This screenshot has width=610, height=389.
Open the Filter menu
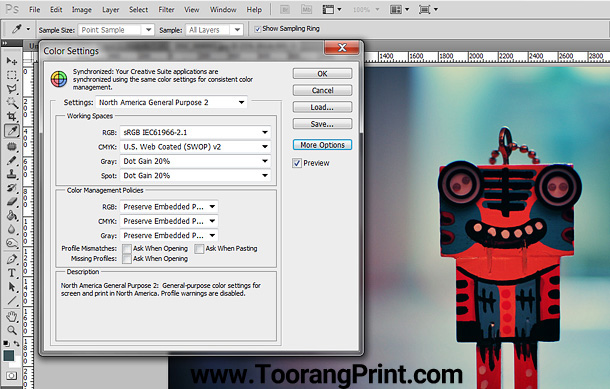(x=166, y=10)
